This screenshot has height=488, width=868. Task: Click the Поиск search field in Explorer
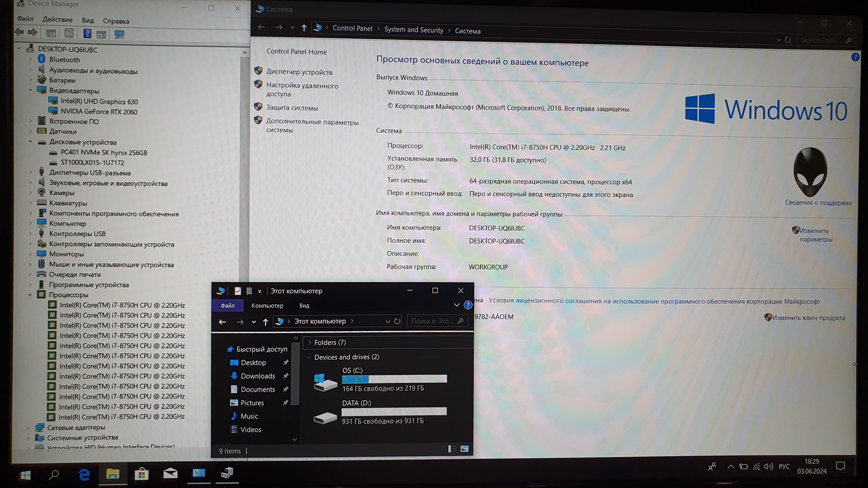click(432, 321)
